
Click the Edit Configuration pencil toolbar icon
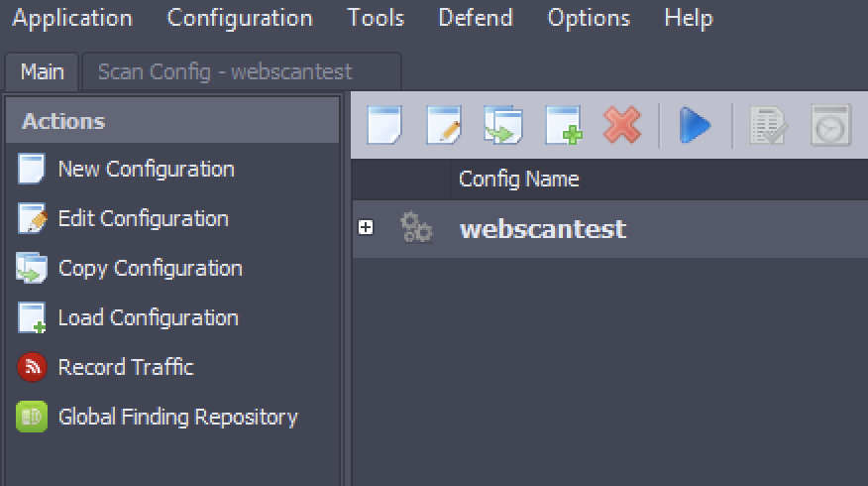pos(443,126)
